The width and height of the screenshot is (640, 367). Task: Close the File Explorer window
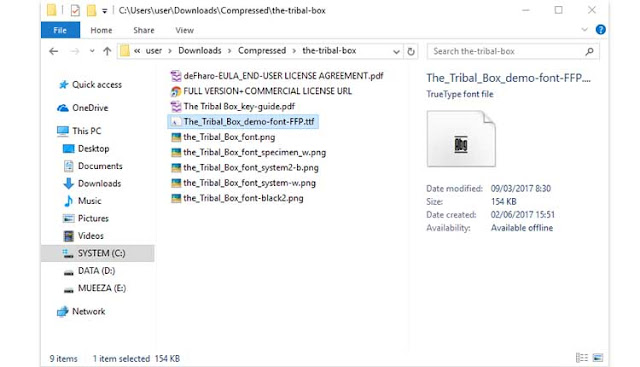[x=591, y=10]
